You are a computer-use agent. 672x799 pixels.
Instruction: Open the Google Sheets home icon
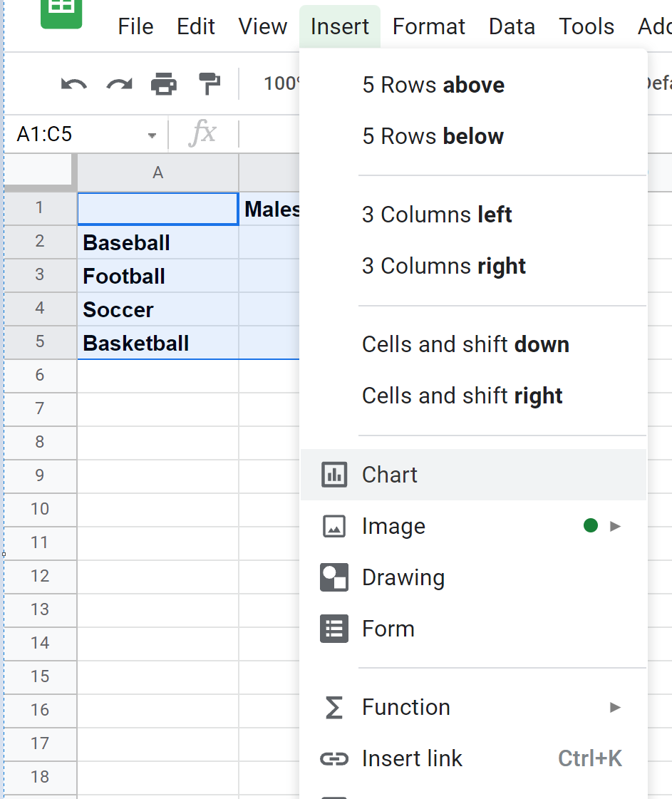click(x=61, y=10)
